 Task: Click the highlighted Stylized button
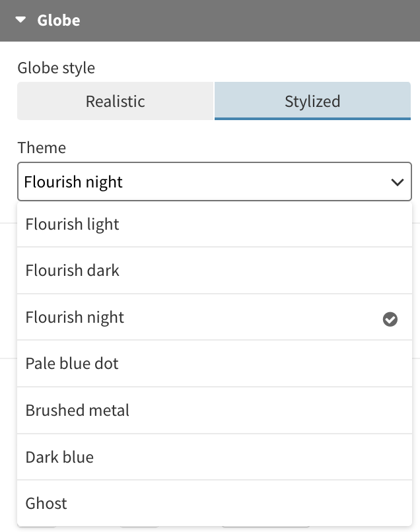click(x=312, y=101)
